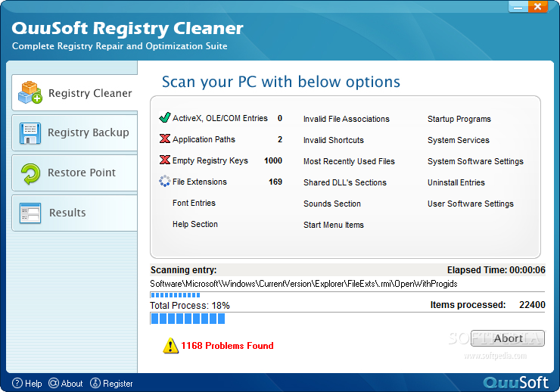Click the Help question mark icon
Screen dimensions: 560x392
coord(17,383)
